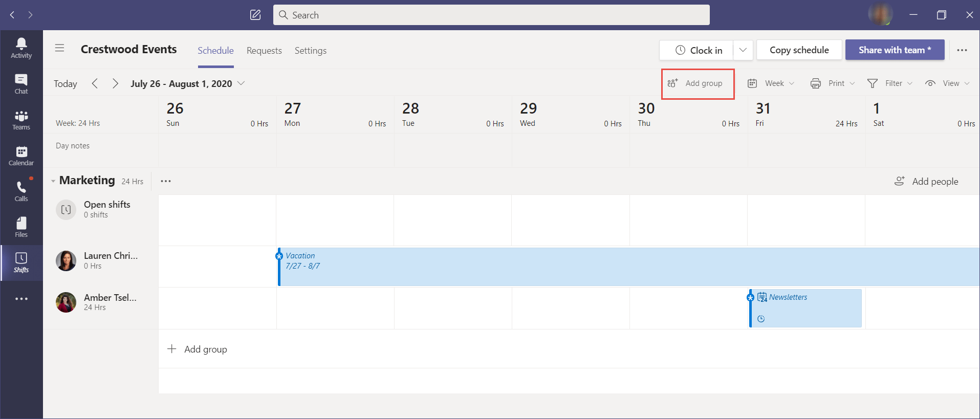This screenshot has height=419, width=980.
Task: Expand the Clock in dropdown arrow
Action: (743, 50)
